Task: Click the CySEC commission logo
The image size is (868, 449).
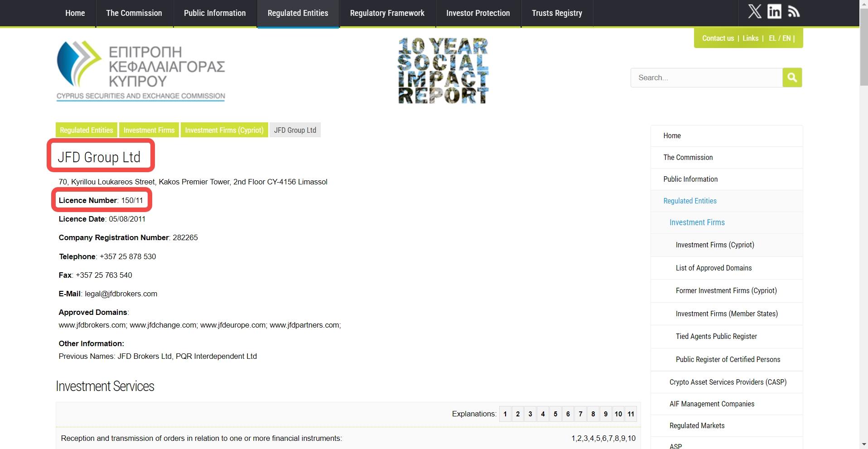Action: [x=141, y=71]
